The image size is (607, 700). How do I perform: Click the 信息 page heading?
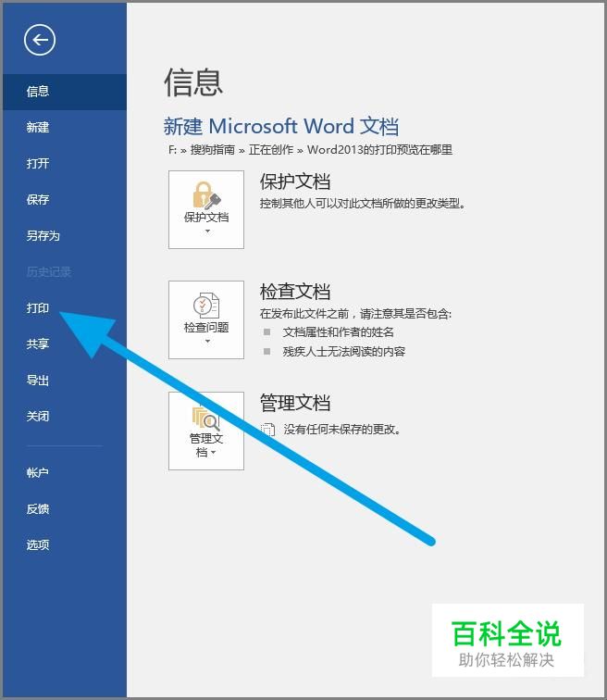[193, 82]
